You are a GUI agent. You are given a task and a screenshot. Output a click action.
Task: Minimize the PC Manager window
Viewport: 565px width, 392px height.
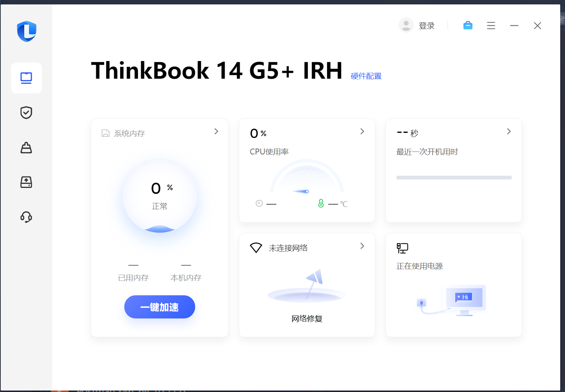tap(514, 26)
